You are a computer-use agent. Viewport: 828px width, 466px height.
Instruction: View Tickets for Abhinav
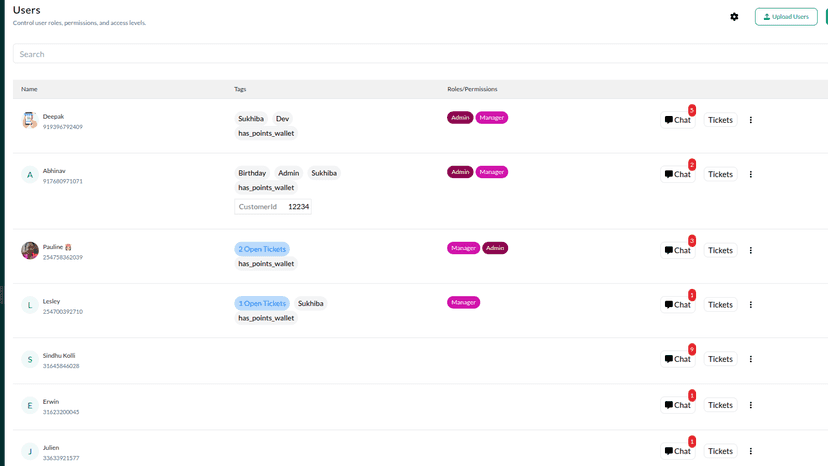coord(720,174)
